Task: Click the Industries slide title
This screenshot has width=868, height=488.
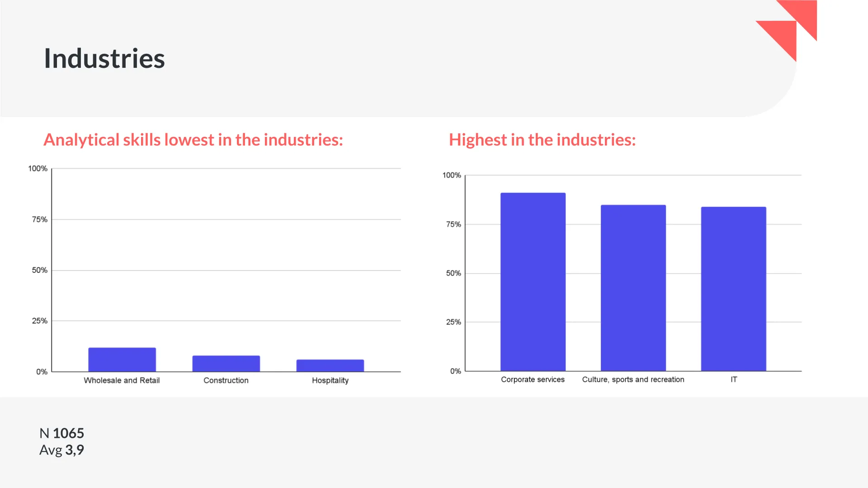Action: [x=104, y=59]
